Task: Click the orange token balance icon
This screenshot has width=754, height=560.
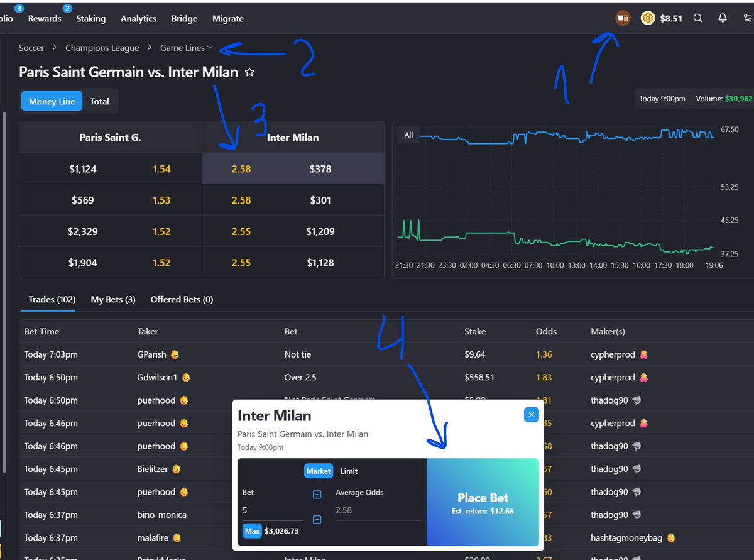Action: click(x=648, y=18)
